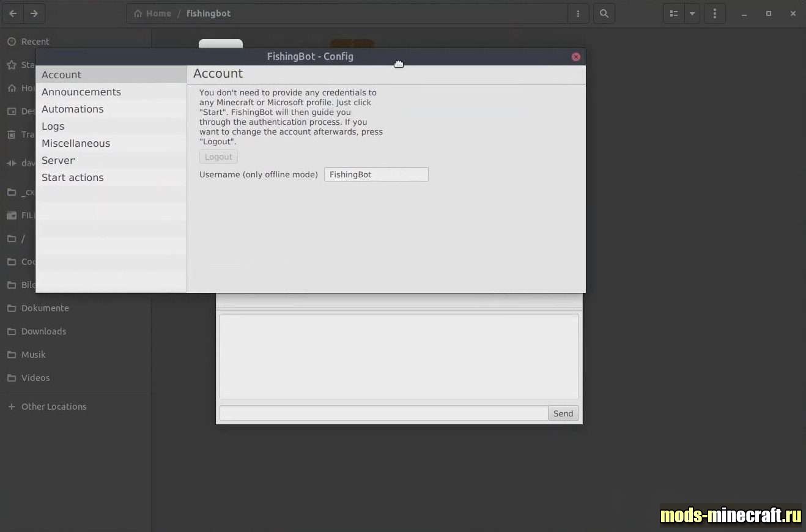The width and height of the screenshot is (806, 532).
Task: Open Other Locations in sidebar
Action: pyautogui.click(x=54, y=407)
